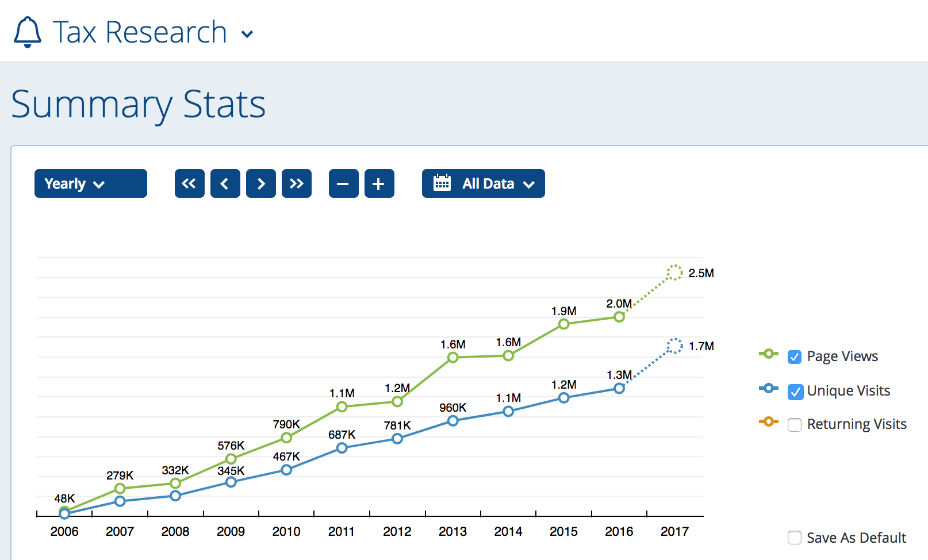The width and height of the screenshot is (928, 560).
Task: Uncheck the Page Views checkbox
Action: [x=795, y=357]
